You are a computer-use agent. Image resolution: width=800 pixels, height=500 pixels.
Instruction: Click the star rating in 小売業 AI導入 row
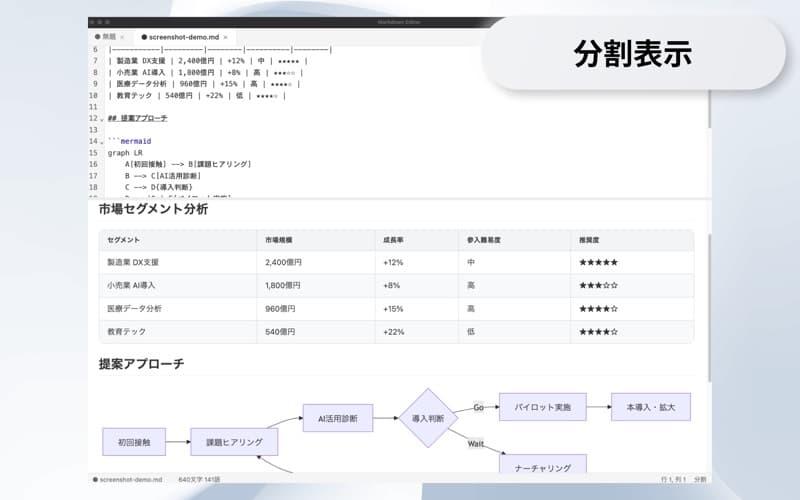(x=598, y=285)
